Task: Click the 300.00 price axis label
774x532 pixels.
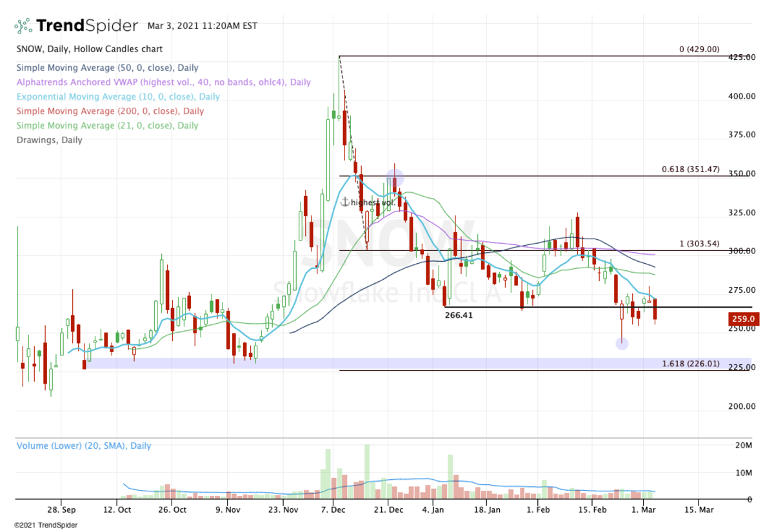Action: point(742,251)
